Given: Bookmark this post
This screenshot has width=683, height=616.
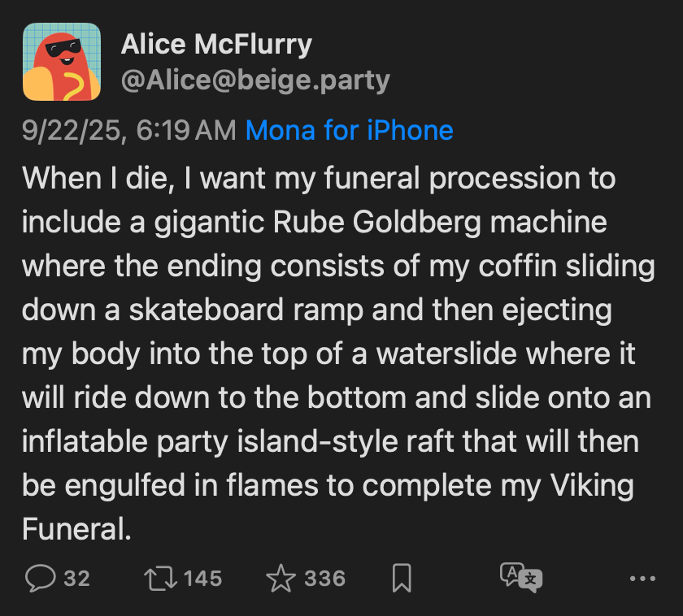Looking at the screenshot, I should 401,578.
